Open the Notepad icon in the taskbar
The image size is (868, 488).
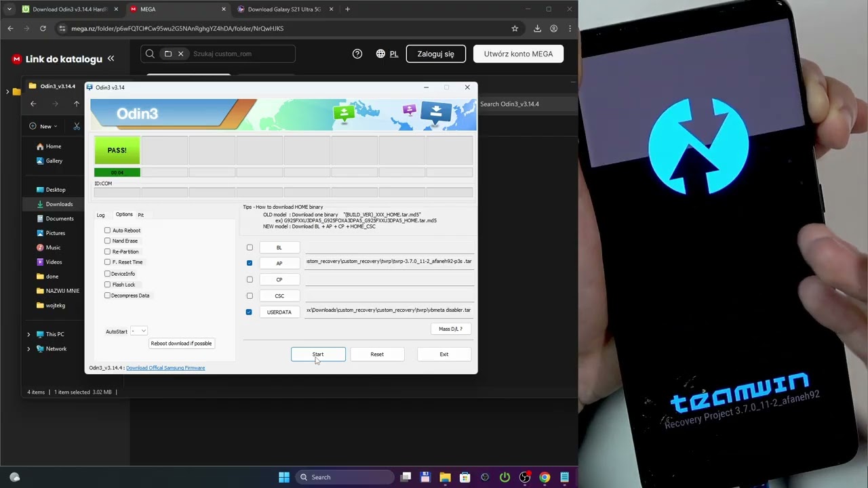564,477
